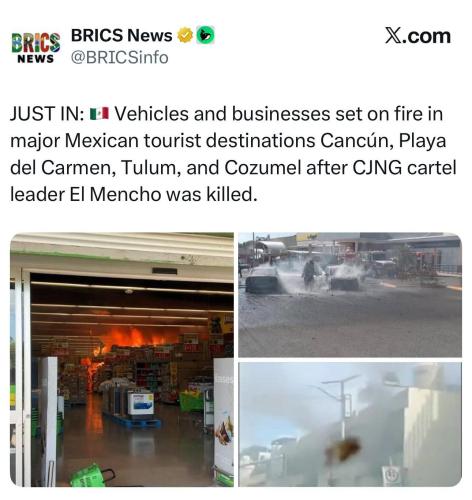Select the word Cancún in the post text
Image resolution: width=472 pixels, height=500 pixels.
point(355,140)
